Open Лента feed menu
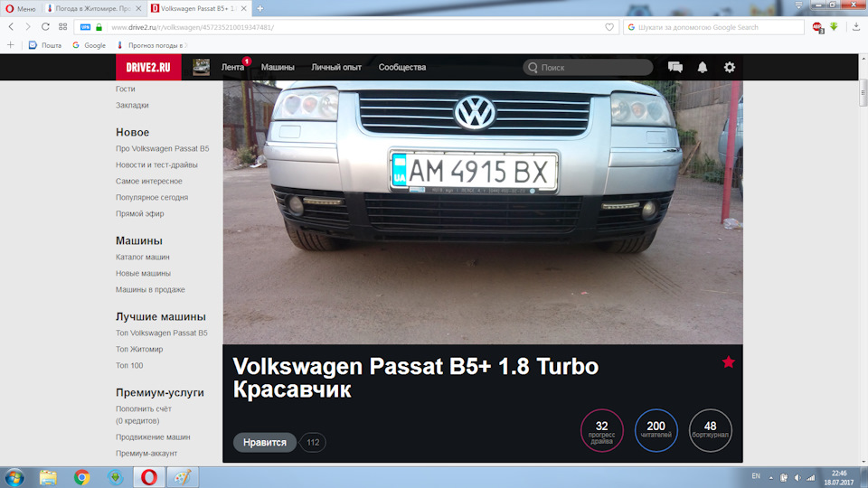 click(233, 67)
